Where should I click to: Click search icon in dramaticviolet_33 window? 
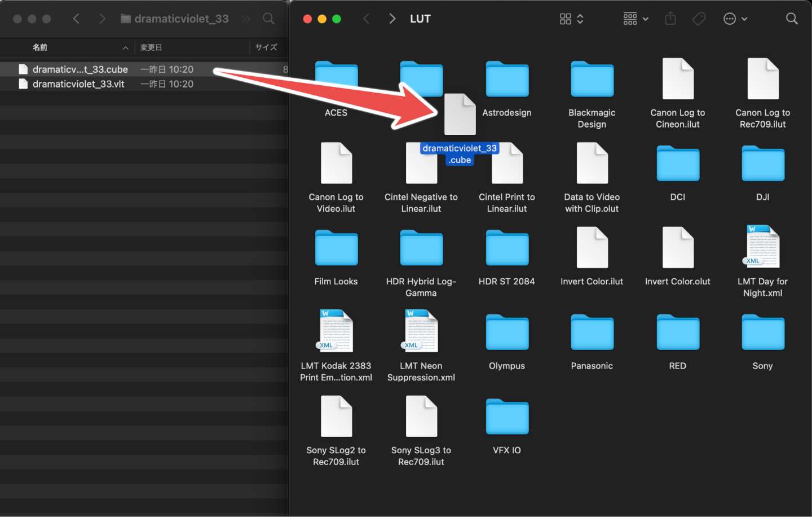pos(269,19)
